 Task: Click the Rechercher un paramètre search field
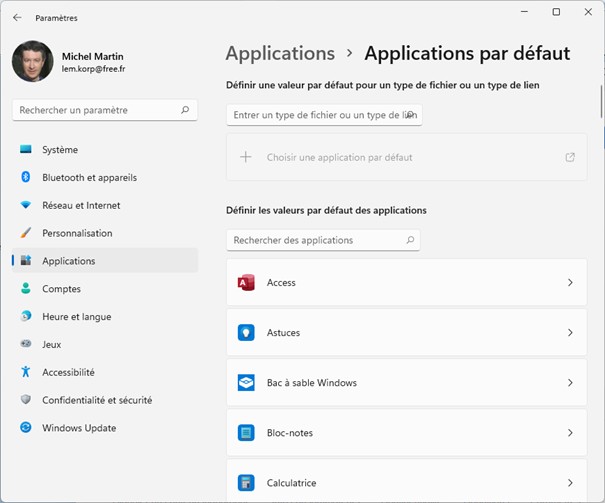[x=97, y=110]
